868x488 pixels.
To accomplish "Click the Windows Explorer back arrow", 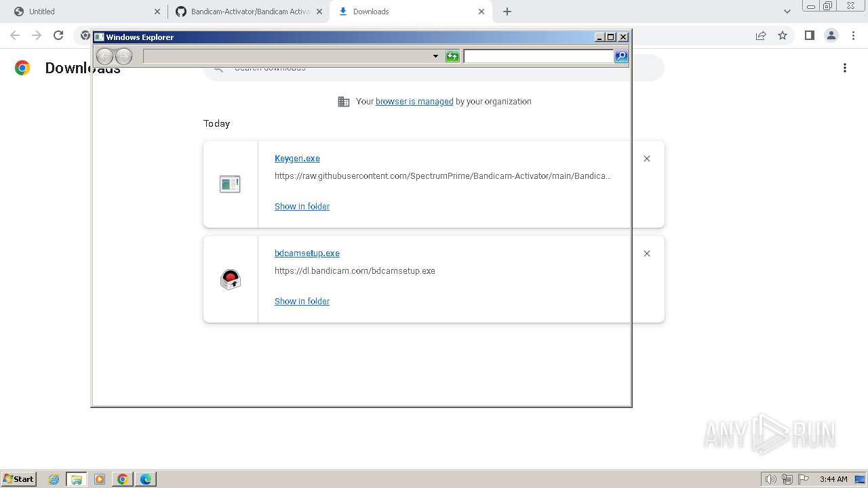I will coord(104,56).
